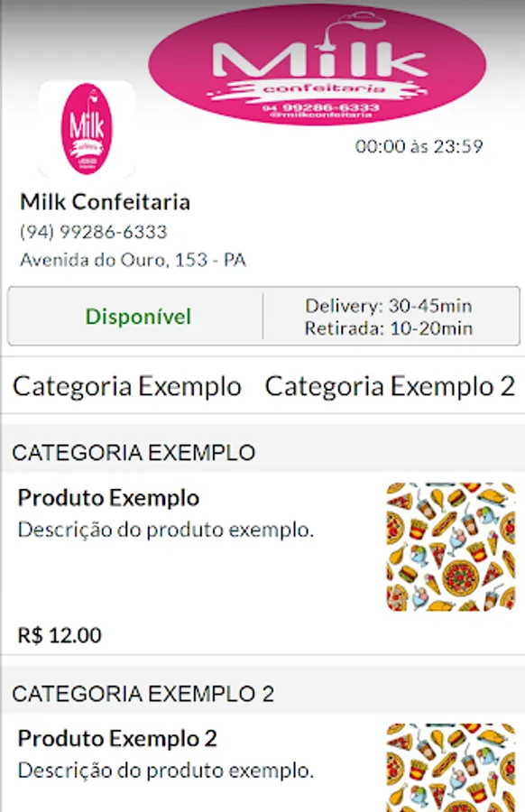This screenshot has width=525, height=812.
Task: Switch to Categoria Exemplo 2 tab
Action: click(x=391, y=386)
